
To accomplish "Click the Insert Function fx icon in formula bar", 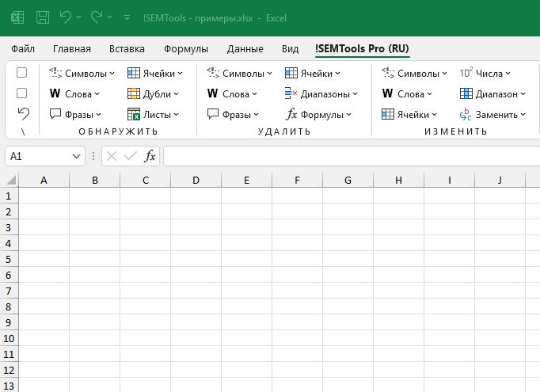I will pos(150,156).
